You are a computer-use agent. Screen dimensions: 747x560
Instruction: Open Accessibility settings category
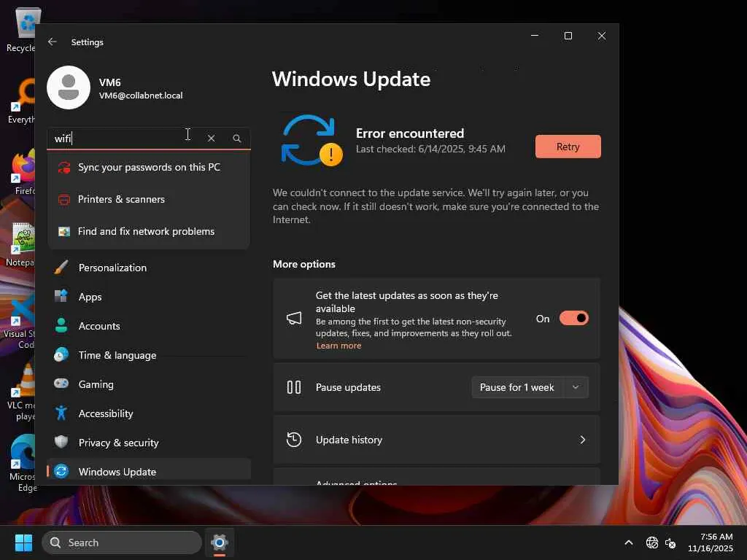pyautogui.click(x=149, y=413)
